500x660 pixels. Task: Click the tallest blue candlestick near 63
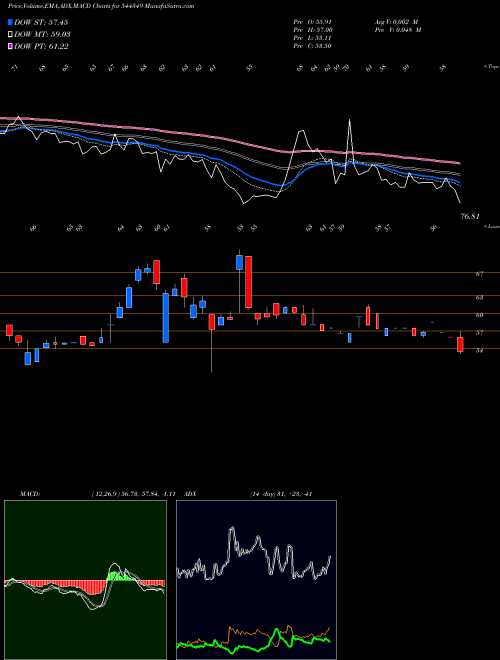coord(166,318)
